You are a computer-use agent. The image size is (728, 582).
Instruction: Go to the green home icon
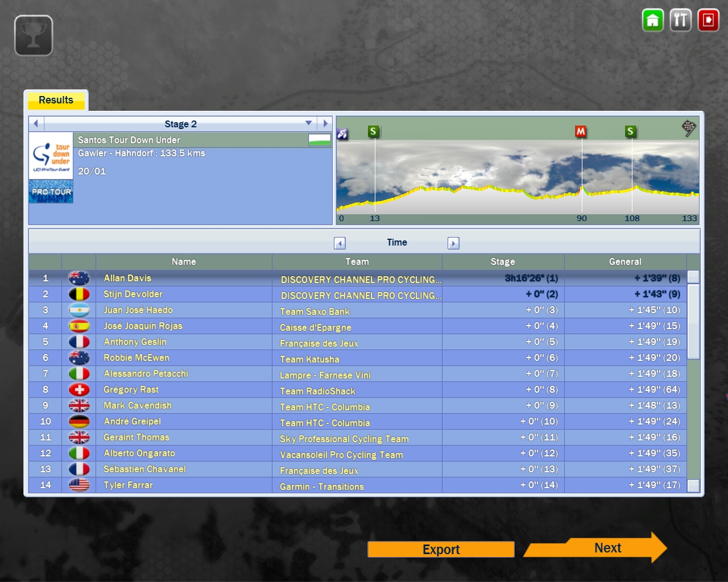coord(652,20)
